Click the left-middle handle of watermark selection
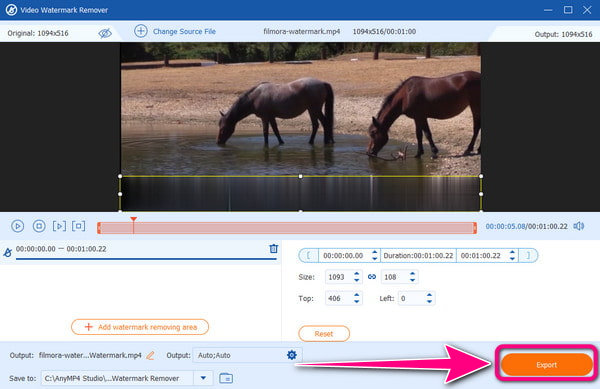The width and height of the screenshot is (600, 389). pos(120,194)
